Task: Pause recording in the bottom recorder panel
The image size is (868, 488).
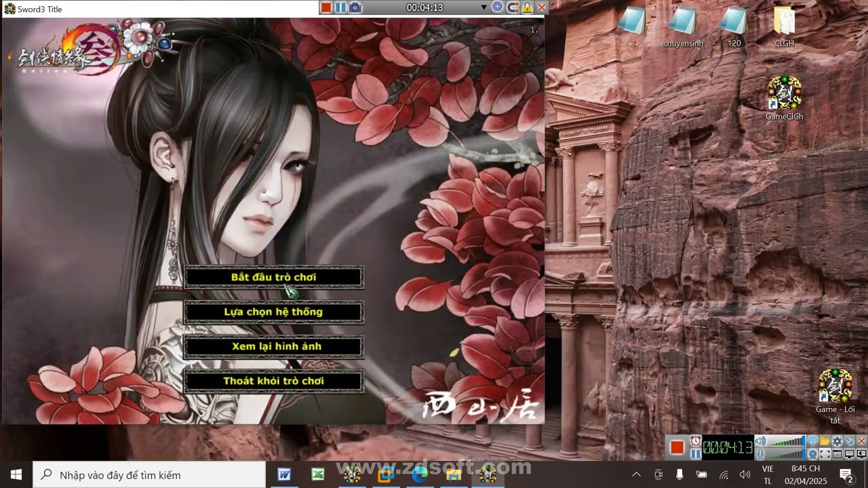Action: coord(696,453)
